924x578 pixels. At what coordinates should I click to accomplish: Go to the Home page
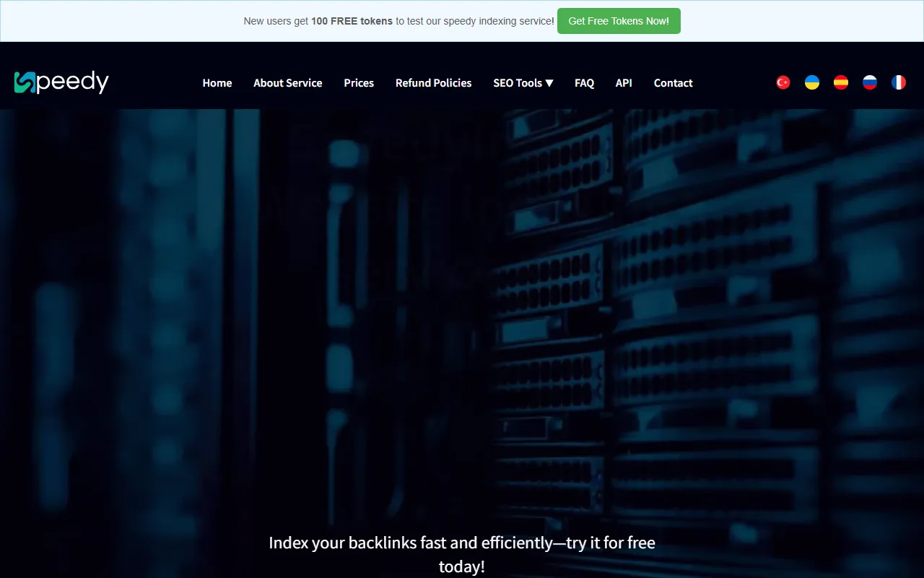(x=217, y=83)
